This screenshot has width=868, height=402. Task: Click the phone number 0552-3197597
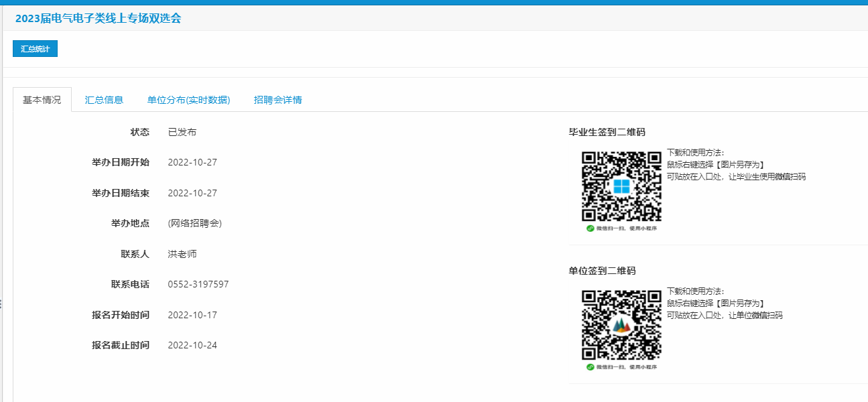tap(198, 284)
